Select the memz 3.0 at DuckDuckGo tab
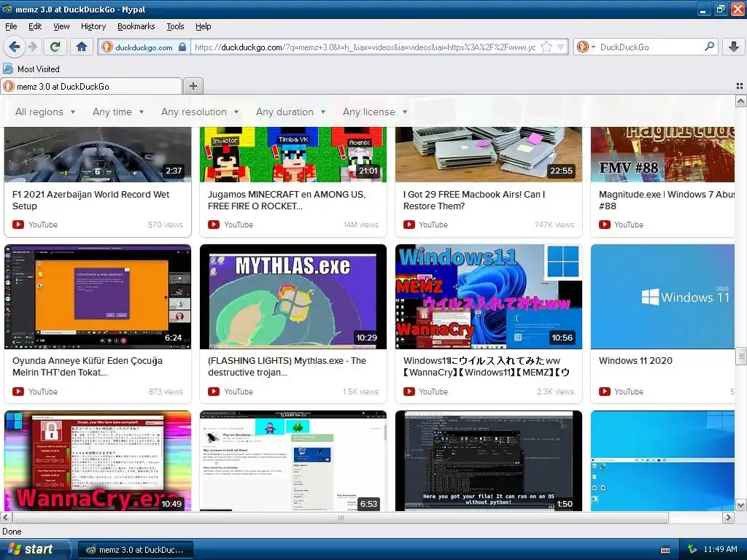 91,86
